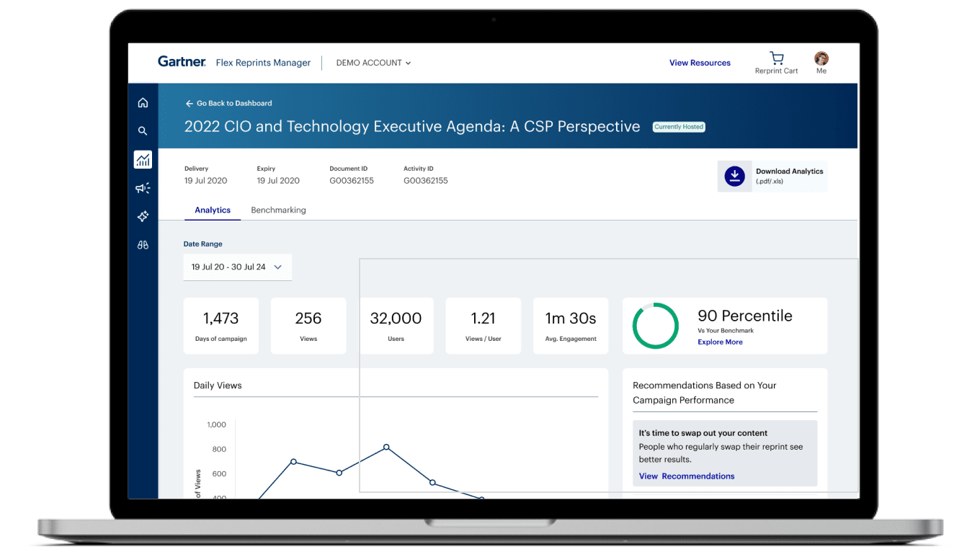Click Go Back to Dashboard link
This screenshot has width=980, height=552.
pos(229,103)
